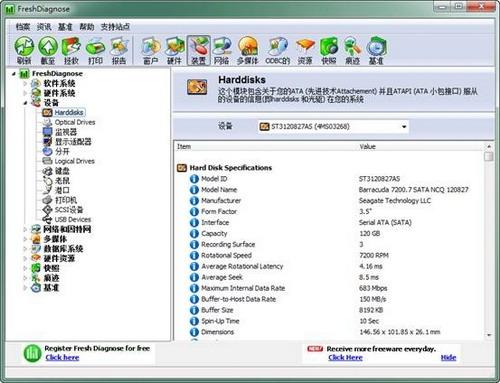Image resolution: width=500 pixels, height=383 pixels.
Task: Click the freeware 'Click Here' link
Action: (345, 358)
